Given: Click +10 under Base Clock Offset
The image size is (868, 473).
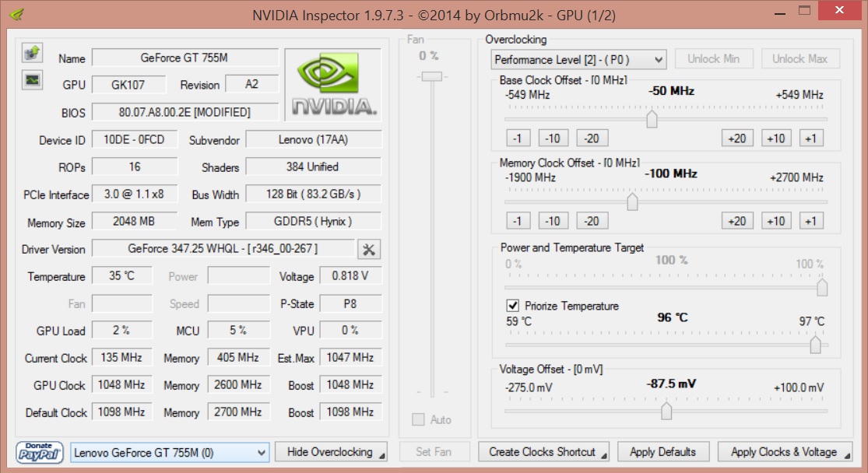Looking at the screenshot, I should pyautogui.click(x=776, y=138).
